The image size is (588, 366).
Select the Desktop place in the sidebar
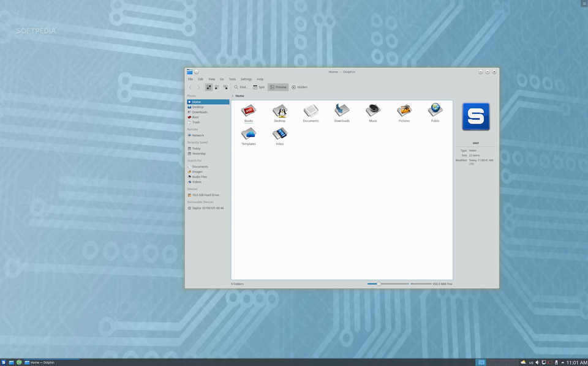coord(197,106)
